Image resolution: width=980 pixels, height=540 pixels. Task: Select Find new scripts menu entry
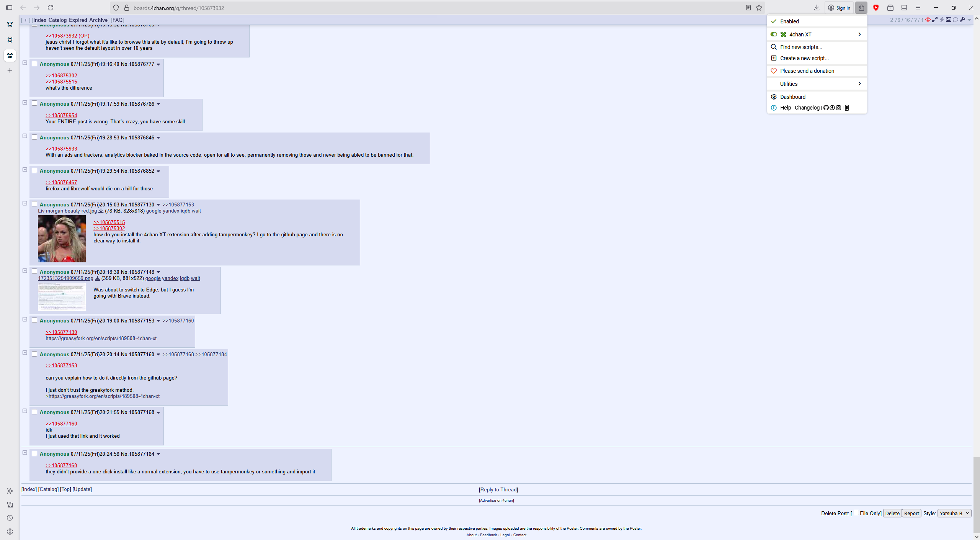pyautogui.click(x=817, y=47)
